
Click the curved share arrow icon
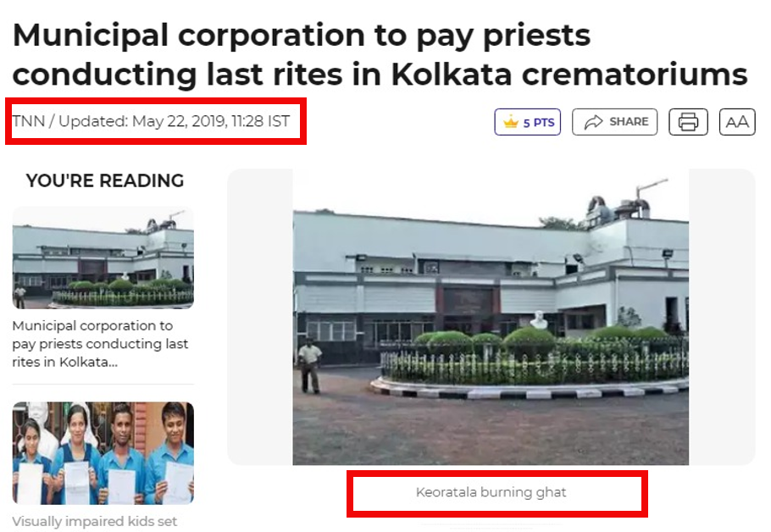593,122
